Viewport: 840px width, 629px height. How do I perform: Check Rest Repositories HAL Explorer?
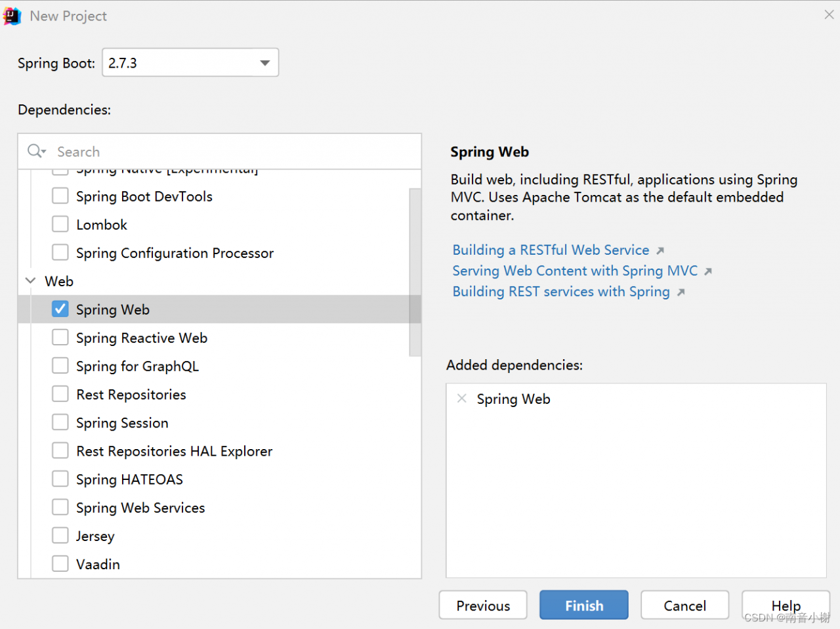click(60, 450)
